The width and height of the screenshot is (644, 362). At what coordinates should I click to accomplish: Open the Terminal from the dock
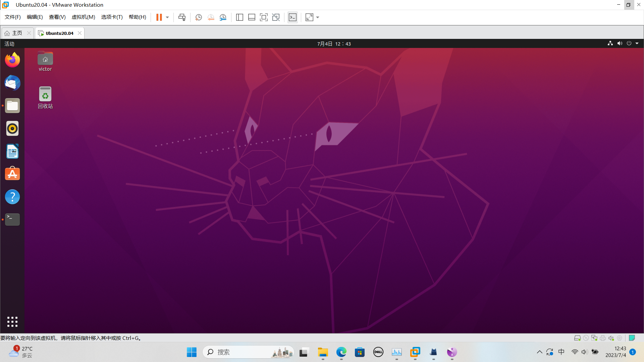12,220
